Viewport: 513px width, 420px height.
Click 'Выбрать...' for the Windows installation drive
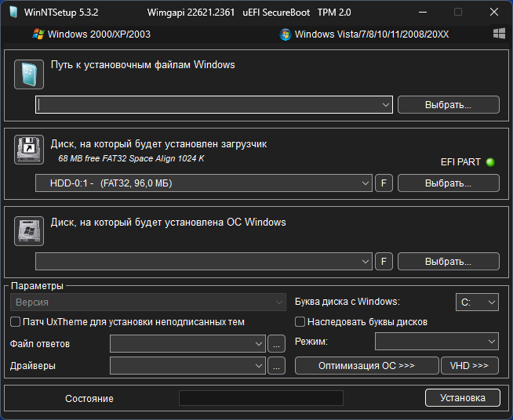[449, 262]
